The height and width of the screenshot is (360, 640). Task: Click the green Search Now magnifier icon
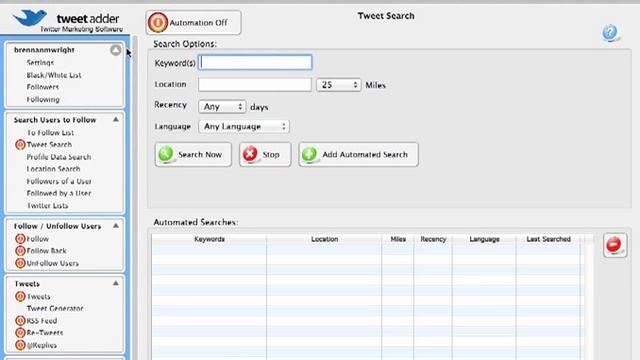point(166,154)
